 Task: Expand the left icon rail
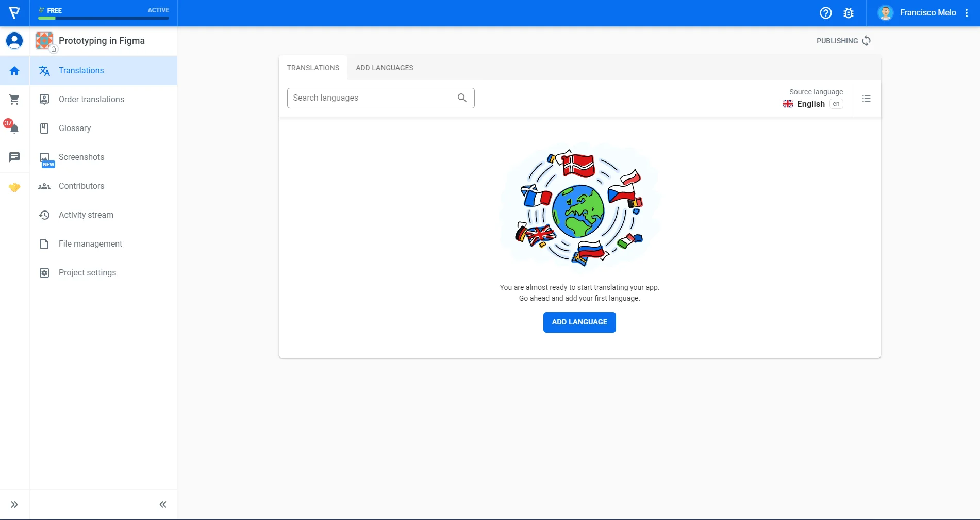[14, 505]
